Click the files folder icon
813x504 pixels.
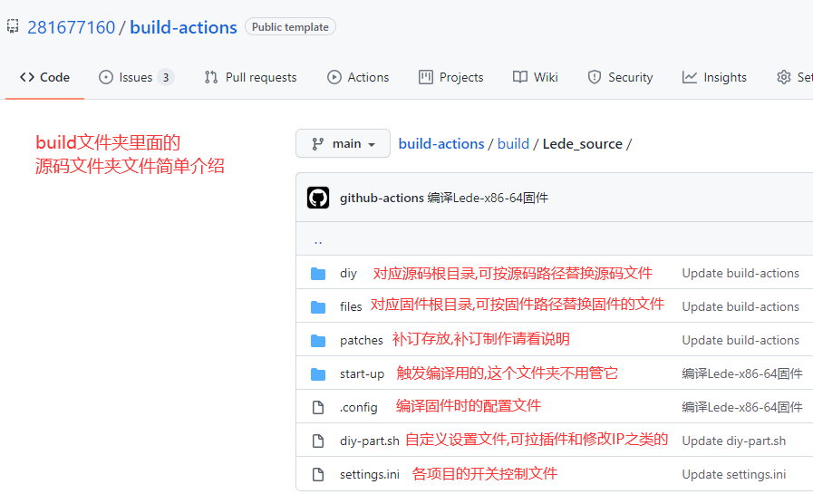pyautogui.click(x=318, y=307)
